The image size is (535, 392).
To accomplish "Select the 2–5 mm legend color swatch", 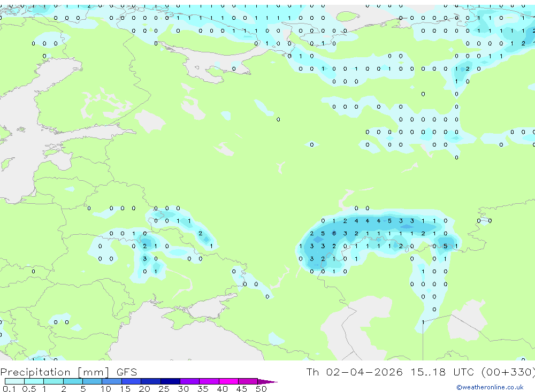I will coord(73,381).
